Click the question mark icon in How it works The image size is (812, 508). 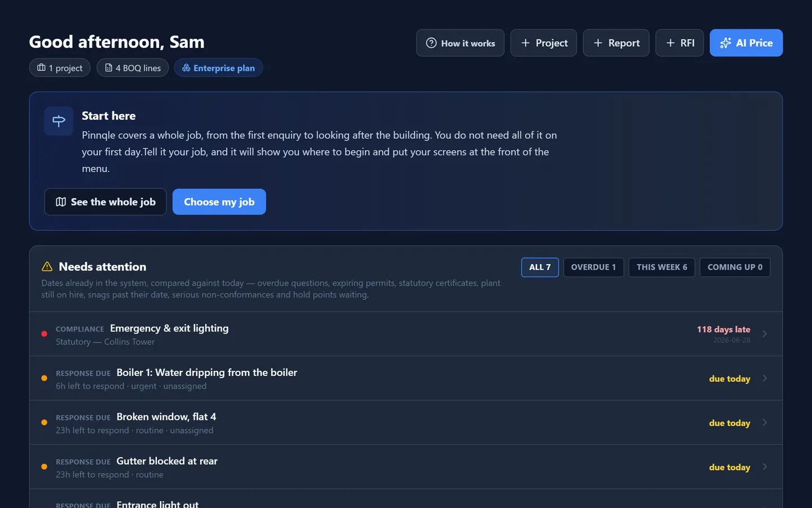point(431,43)
